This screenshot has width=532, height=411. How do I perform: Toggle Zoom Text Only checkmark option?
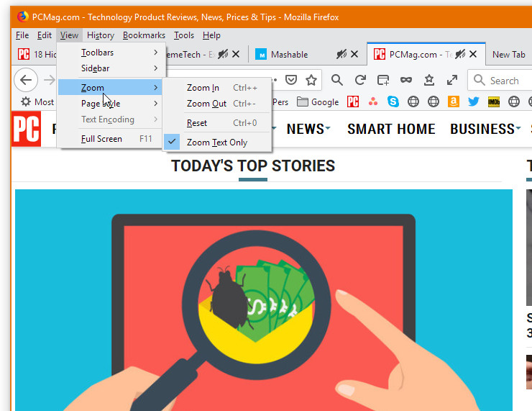point(217,143)
